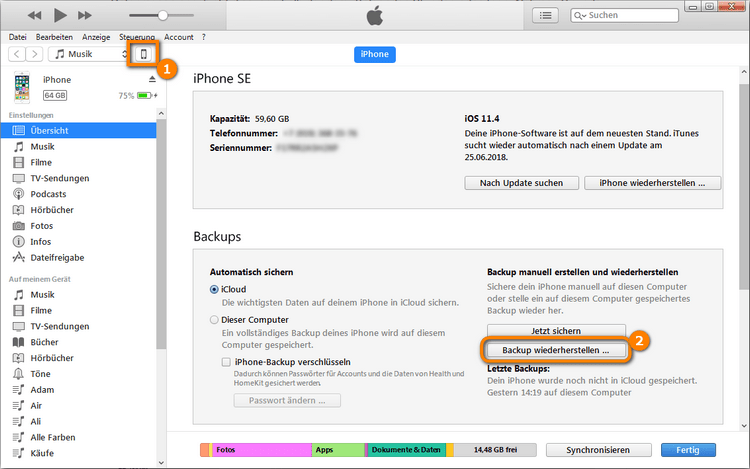The height and width of the screenshot is (469, 750).
Task: Click Hörbücher icon under Auf meinem Gerät
Action: pyautogui.click(x=18, y=358)
